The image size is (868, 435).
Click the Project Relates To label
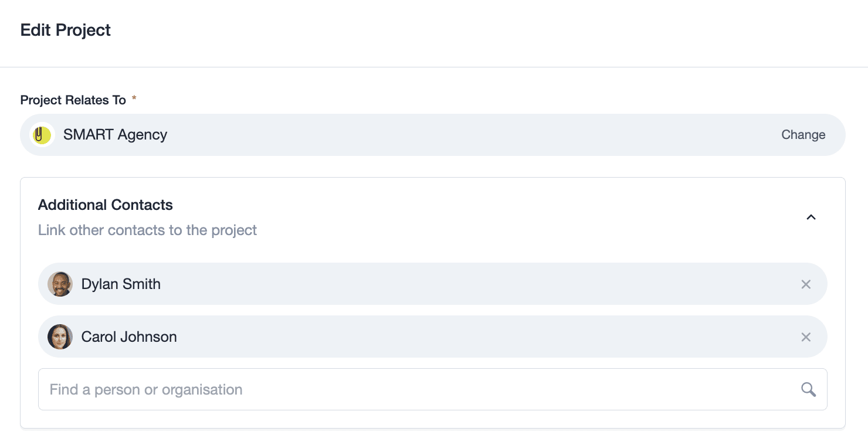(x=73, y=100)
